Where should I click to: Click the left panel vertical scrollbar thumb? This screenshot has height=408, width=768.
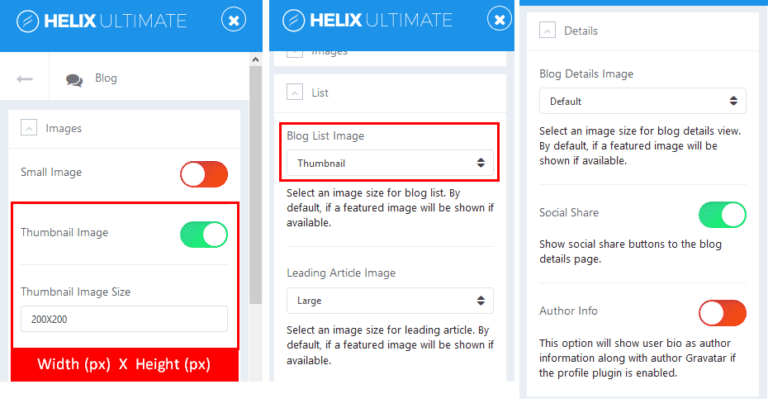255,185
